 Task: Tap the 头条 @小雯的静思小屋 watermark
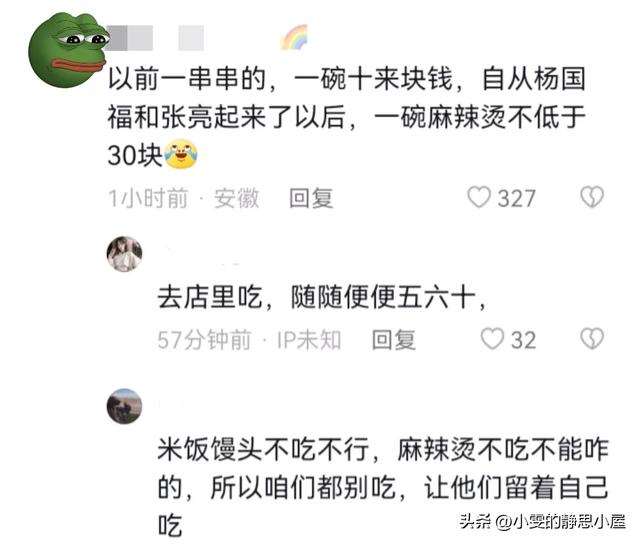(542, 522)
